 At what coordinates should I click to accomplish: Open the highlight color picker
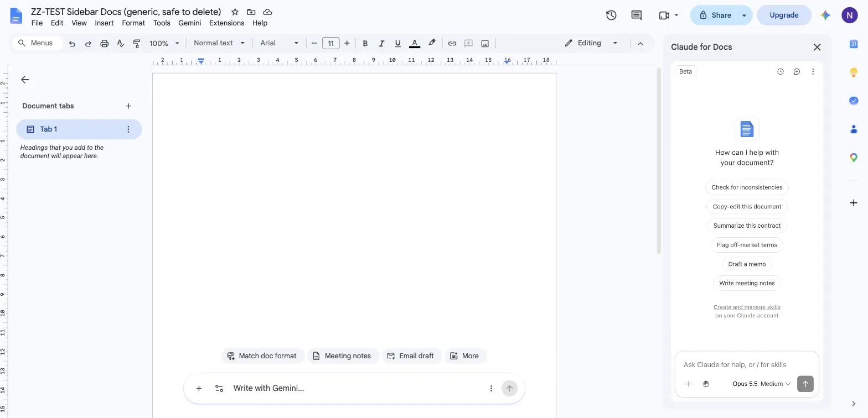point(432,43)
